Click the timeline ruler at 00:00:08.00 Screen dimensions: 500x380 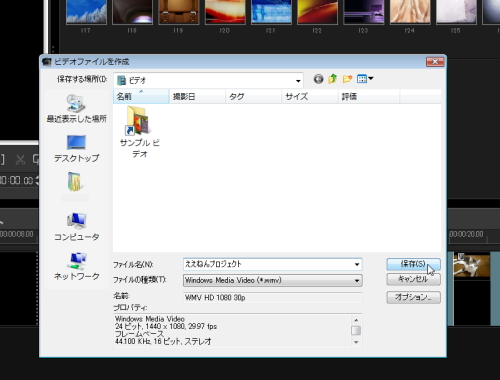[x=17, y=234]
